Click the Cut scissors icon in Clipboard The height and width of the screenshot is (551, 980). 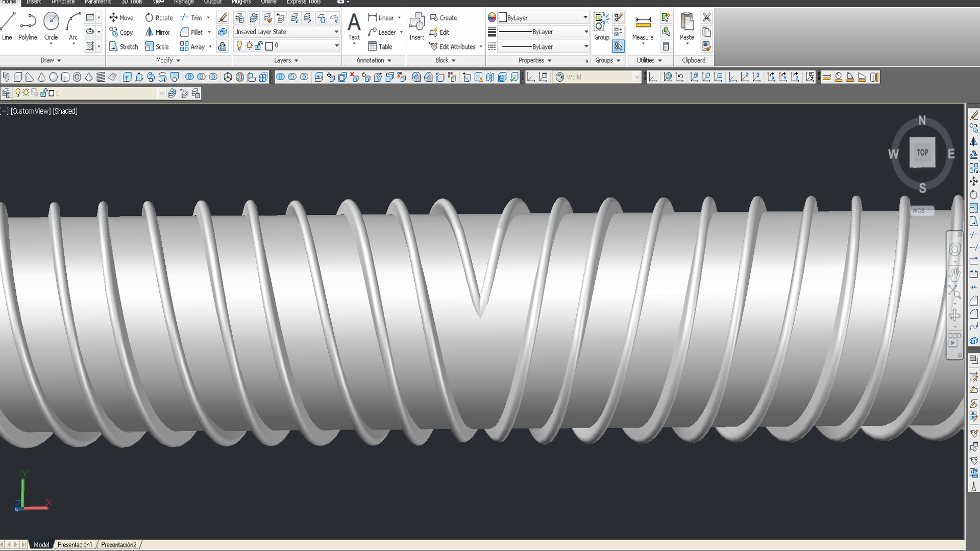click(x=706, y=17)
